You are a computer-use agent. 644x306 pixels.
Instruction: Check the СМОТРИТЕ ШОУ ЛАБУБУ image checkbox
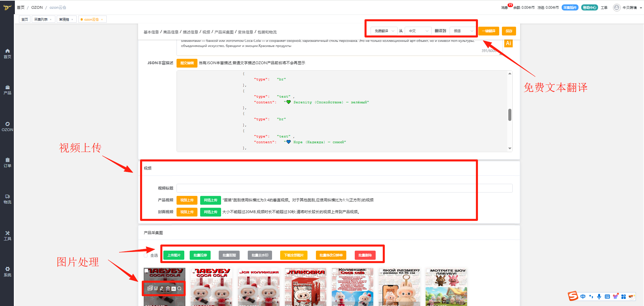(x=428, y=271)
